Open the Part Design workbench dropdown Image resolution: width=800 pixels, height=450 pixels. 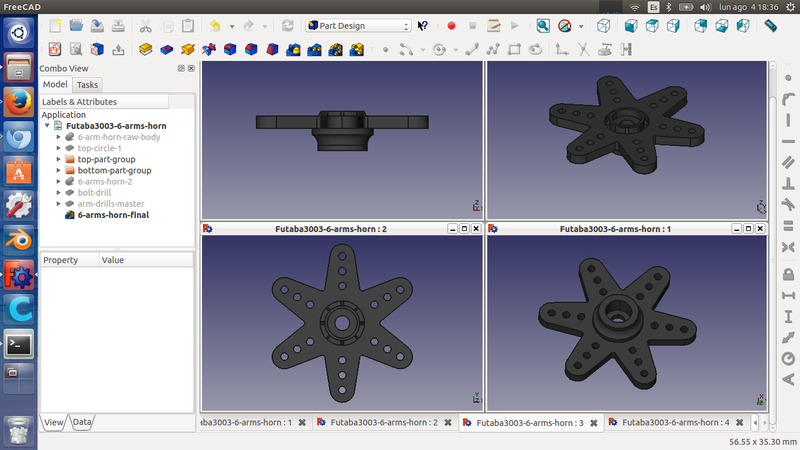358,26
